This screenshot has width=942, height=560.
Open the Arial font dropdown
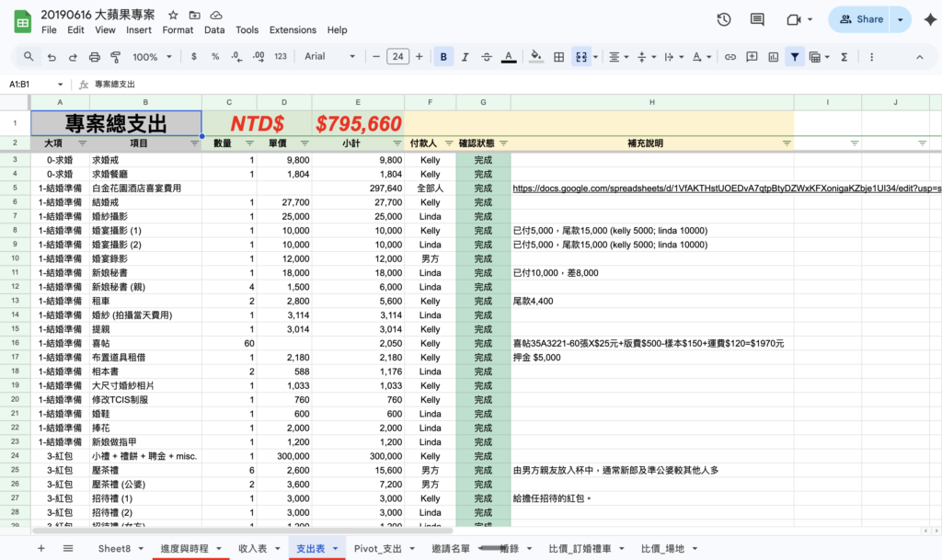pyautogui.click(x=329, y=57)
